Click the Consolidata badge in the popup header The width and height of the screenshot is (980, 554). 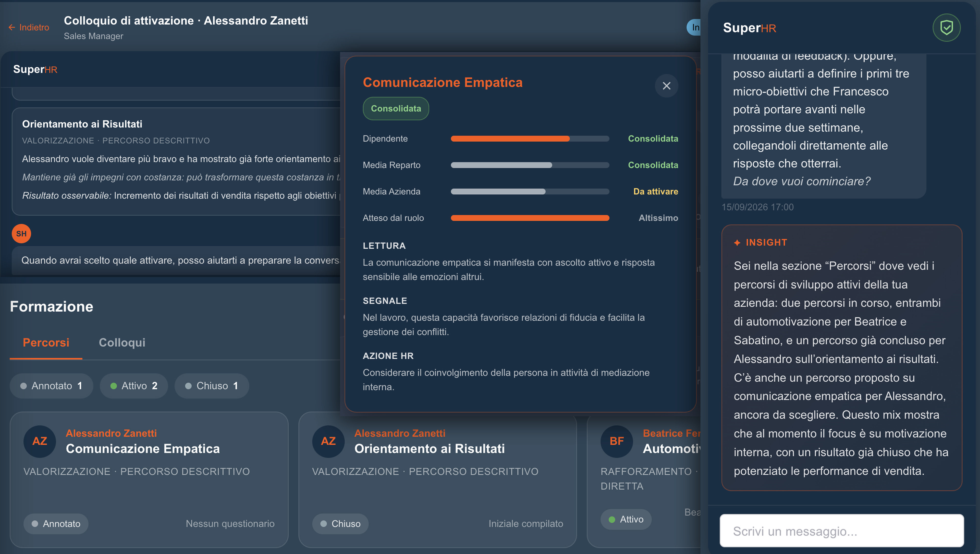(396, 109)
